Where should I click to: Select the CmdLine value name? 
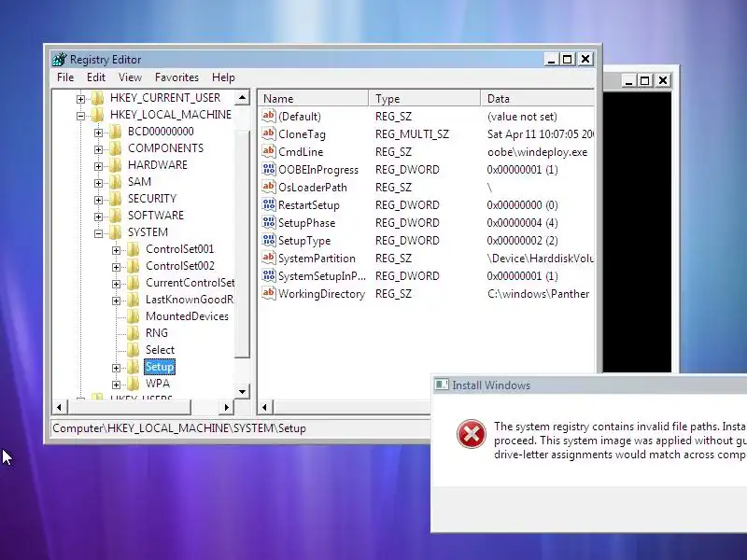[x=301, y=152]
